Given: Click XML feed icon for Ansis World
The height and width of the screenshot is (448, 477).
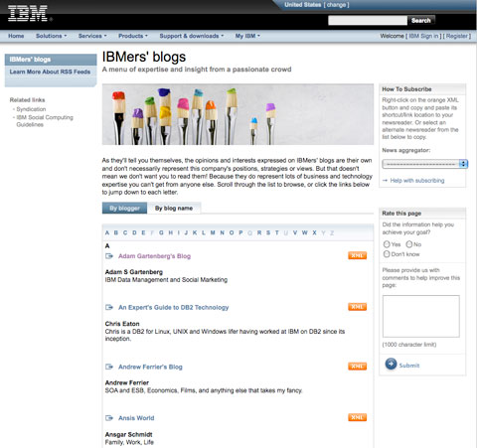Looking at the screenshot, I should (357, 417).
